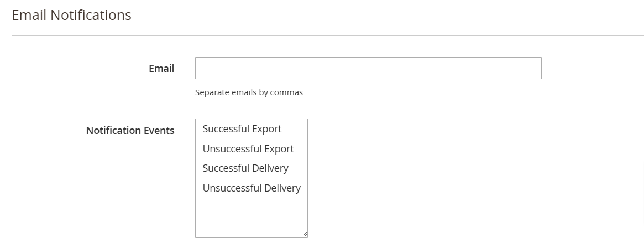Screen dimensions: 644x242
Task: Click the Notification Events list resize handle
Action: [x=304, y=234]
